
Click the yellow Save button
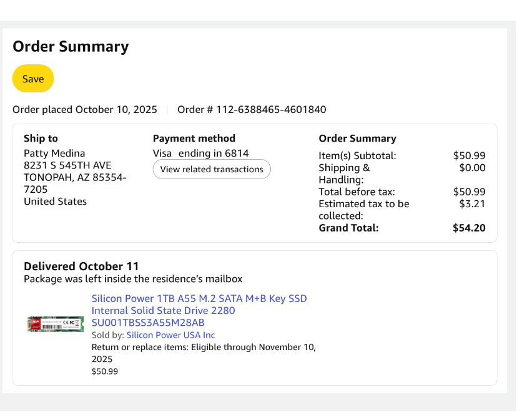(x=33, y=79)
